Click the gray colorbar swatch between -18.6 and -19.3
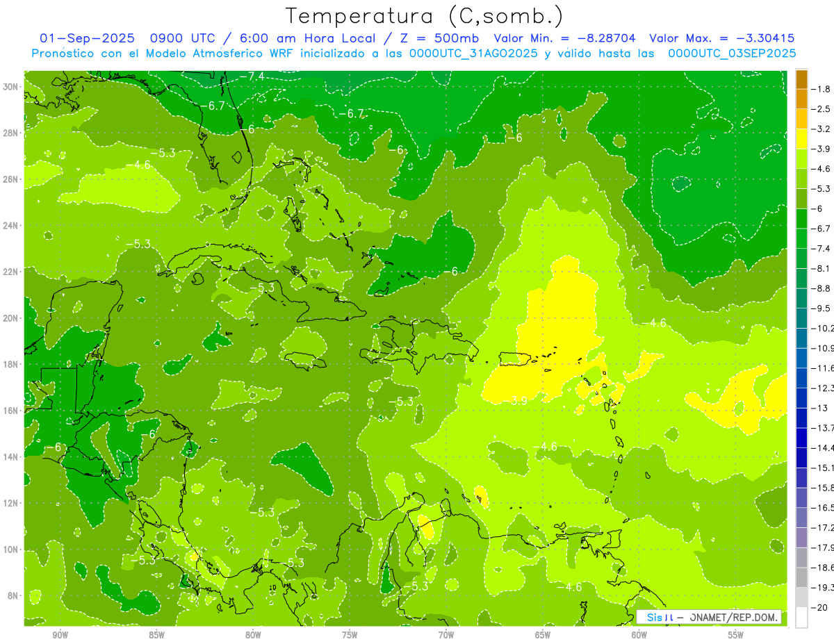834x644 pixels. [x=801, y=577]
